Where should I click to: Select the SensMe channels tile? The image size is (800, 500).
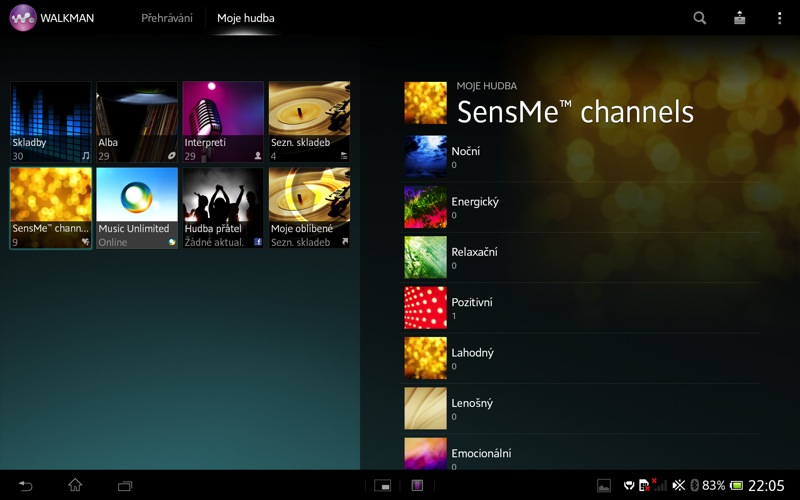coord(51,208)
